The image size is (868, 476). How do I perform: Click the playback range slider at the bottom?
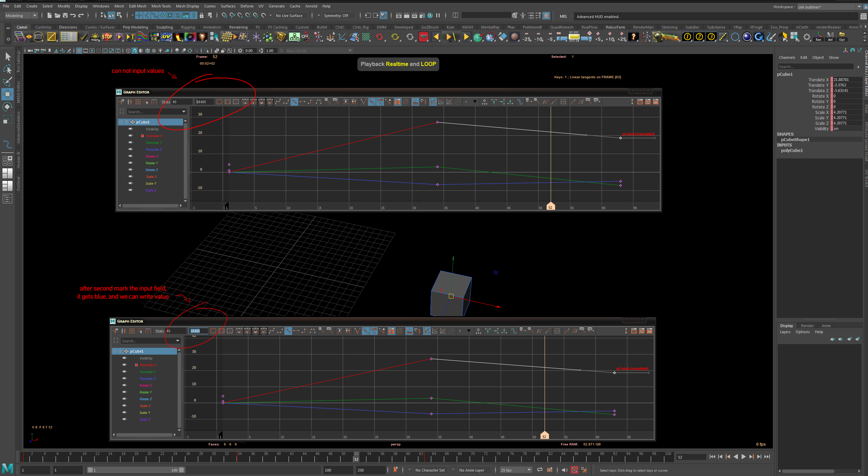point(135,470)
